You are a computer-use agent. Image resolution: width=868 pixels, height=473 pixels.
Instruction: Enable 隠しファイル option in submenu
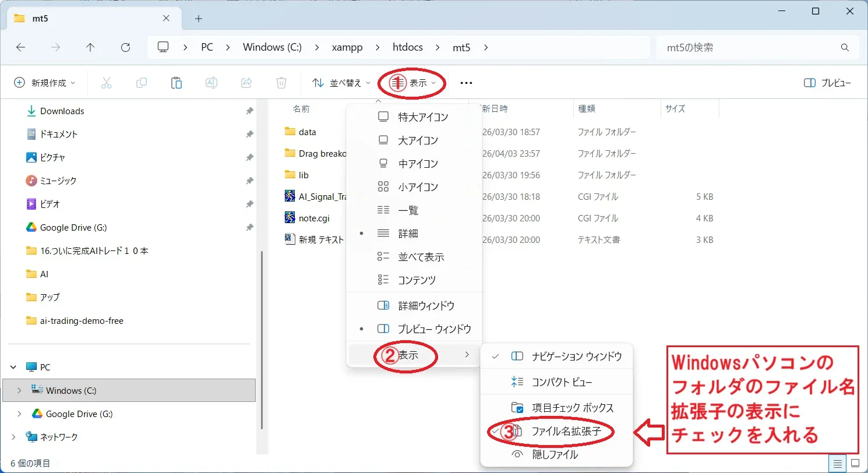(554, 454)
